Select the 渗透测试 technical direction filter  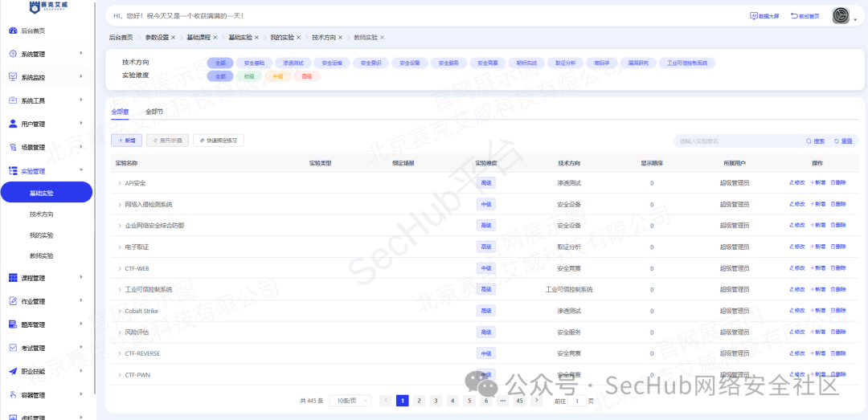(293, 63)
